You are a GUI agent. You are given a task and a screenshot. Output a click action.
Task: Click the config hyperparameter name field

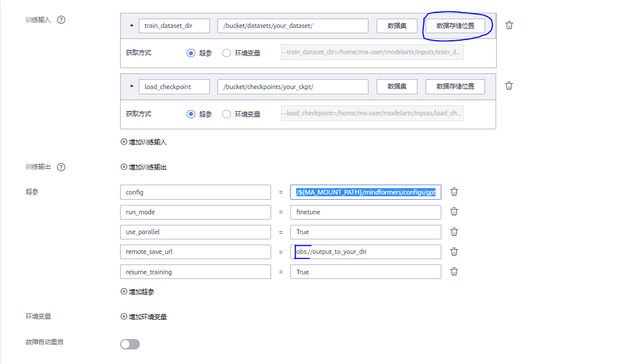click(x=195, y=192)
